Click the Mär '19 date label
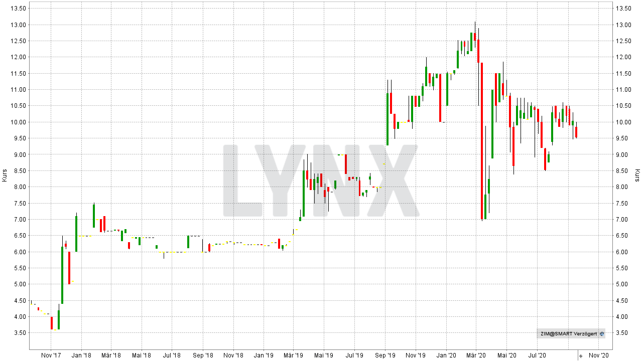This screenshot has width=644, height=362. 294,355
